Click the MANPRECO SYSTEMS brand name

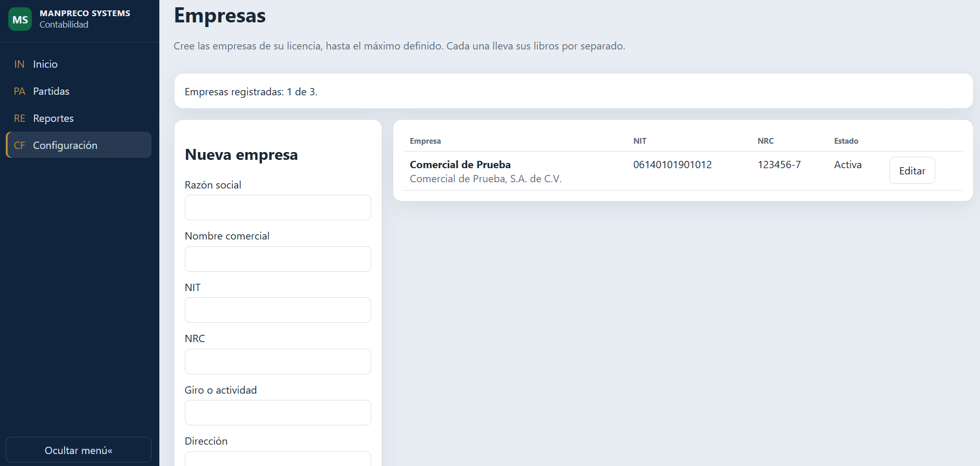[85, 13]
